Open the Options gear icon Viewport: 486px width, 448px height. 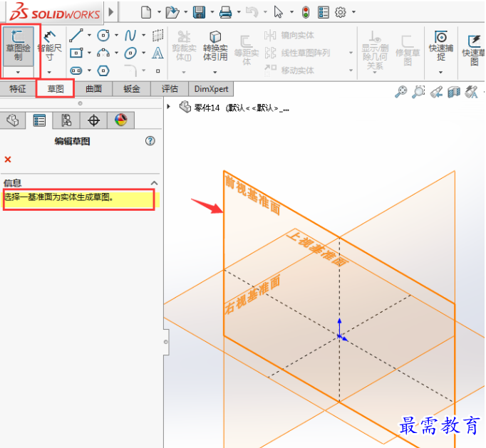click(340, 12)
